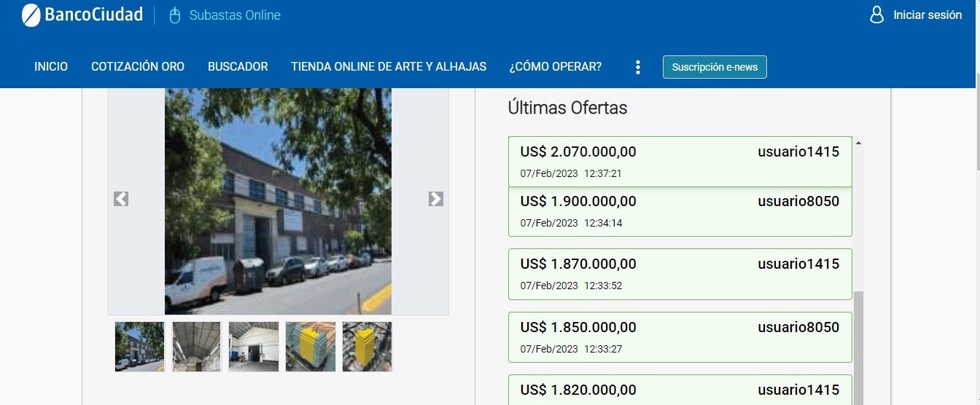The width and height of the screenshot is (980, 405).
Task: Open TIENDA ONLINE DE ARTE Y ALHAJAS
Action: pos(389,66)
